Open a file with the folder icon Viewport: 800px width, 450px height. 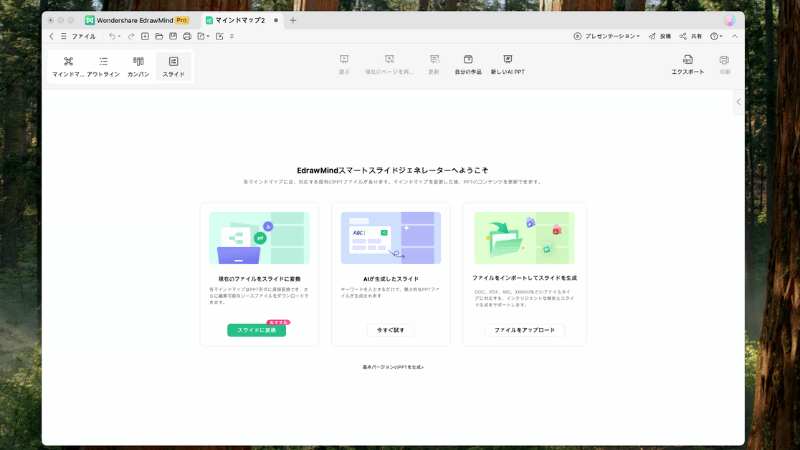click(159, 36)
